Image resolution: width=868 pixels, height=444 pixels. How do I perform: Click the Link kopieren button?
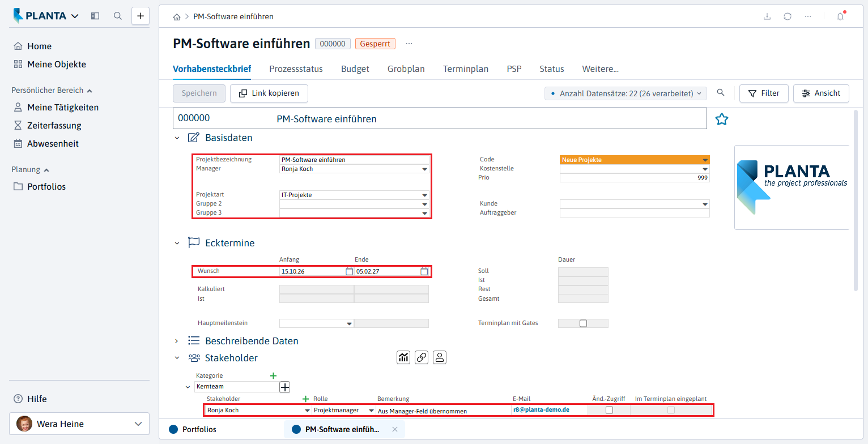coord(269,93)
